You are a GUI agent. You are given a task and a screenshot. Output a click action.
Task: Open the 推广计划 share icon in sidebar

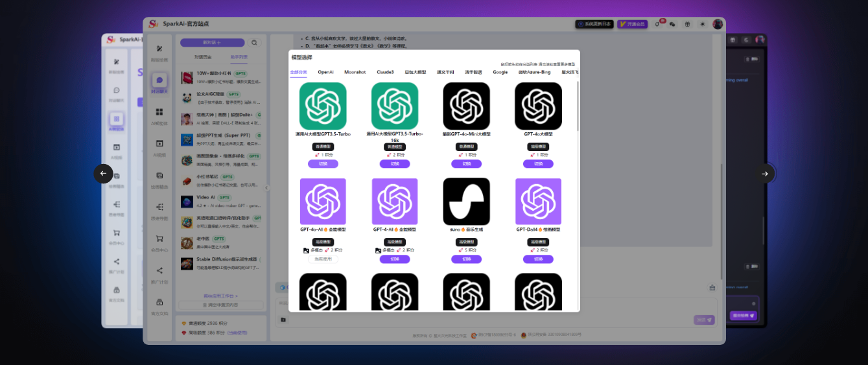(x=159, y=270)
